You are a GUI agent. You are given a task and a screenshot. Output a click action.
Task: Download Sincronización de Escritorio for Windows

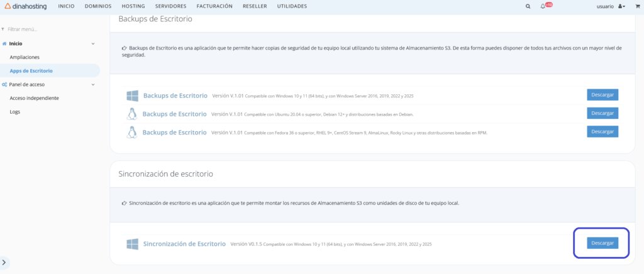point(602,243)
